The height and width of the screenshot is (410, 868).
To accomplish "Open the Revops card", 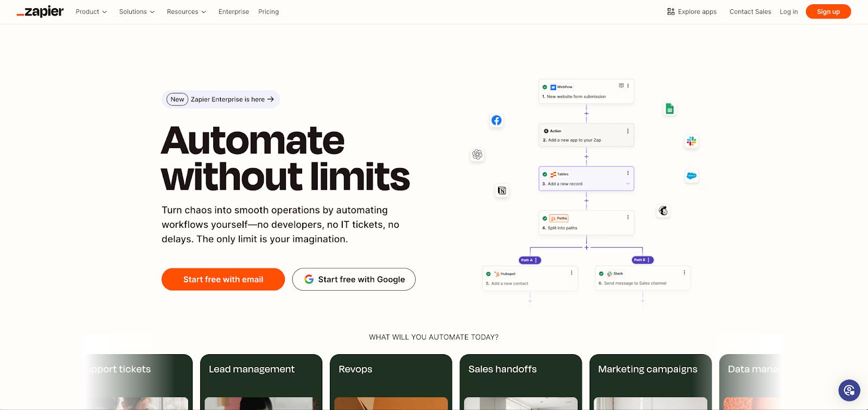I will (391, 382).
